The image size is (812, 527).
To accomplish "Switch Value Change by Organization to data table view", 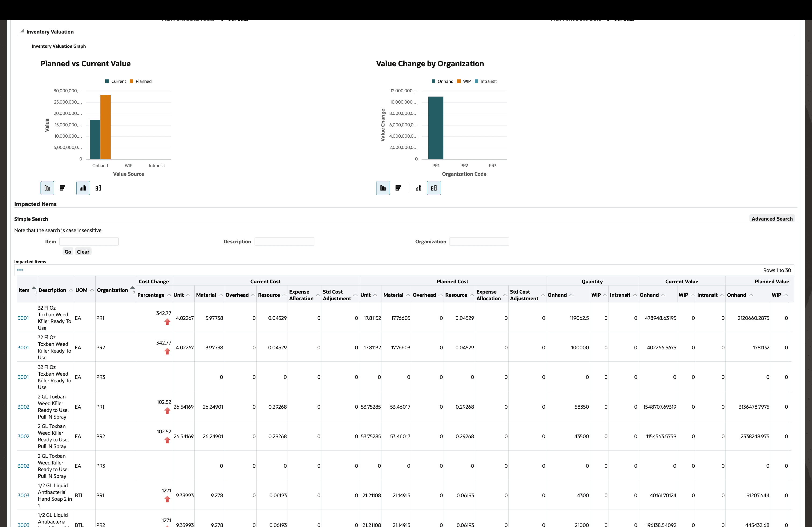I will click(x=398, y=188).
